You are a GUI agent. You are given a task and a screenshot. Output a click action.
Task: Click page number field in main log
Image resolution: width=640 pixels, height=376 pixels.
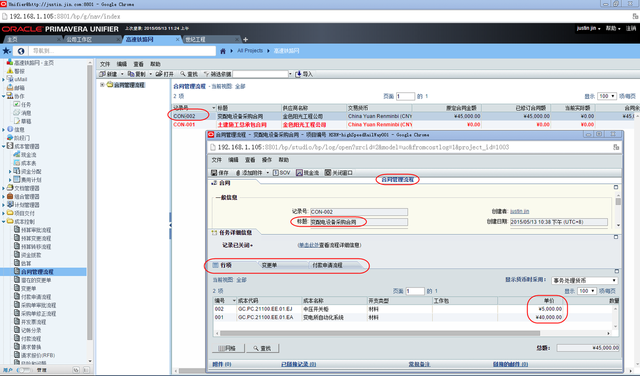(405, 96)
